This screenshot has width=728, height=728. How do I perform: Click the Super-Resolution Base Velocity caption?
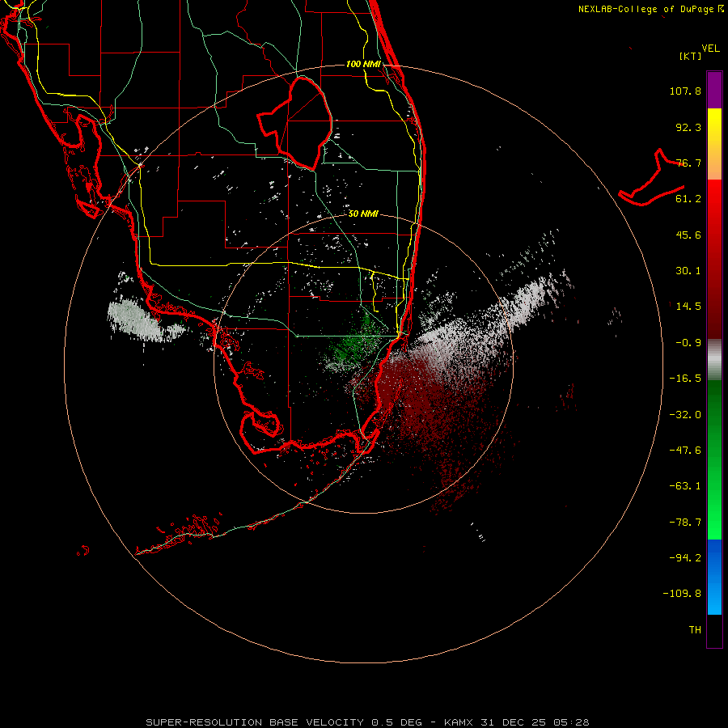[x=367, y=722]
